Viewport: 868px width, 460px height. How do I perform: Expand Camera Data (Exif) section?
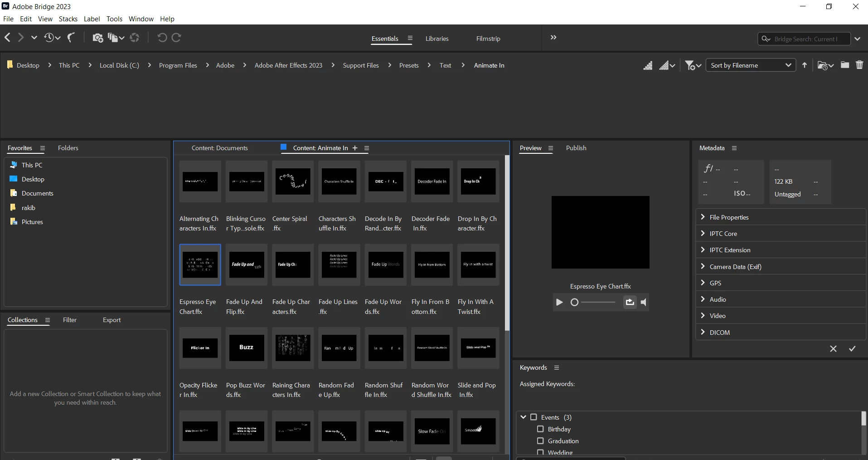pos(703,266)
